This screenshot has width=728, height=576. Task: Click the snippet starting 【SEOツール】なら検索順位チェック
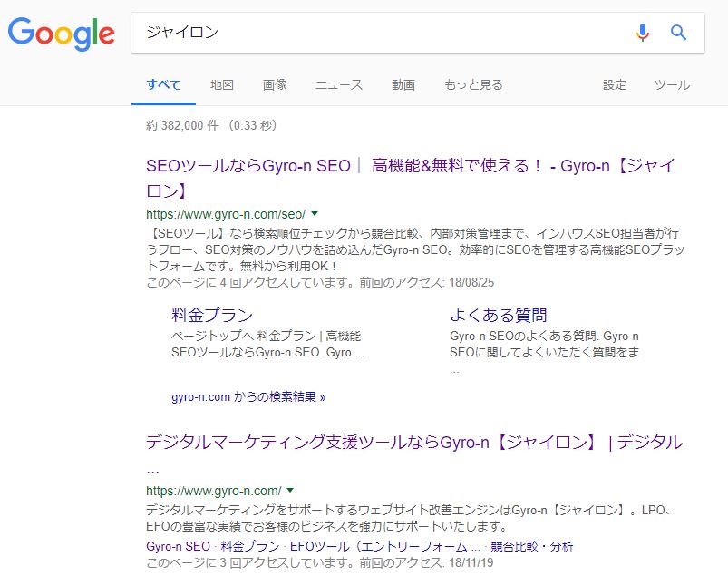tap(415, 250)
